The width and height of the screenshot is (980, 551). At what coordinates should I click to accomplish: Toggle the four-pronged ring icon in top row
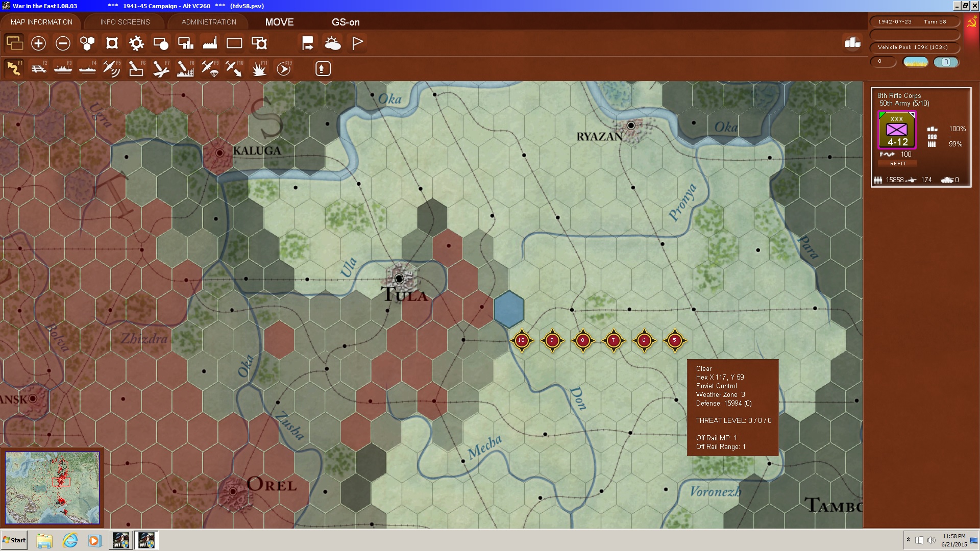112,43
